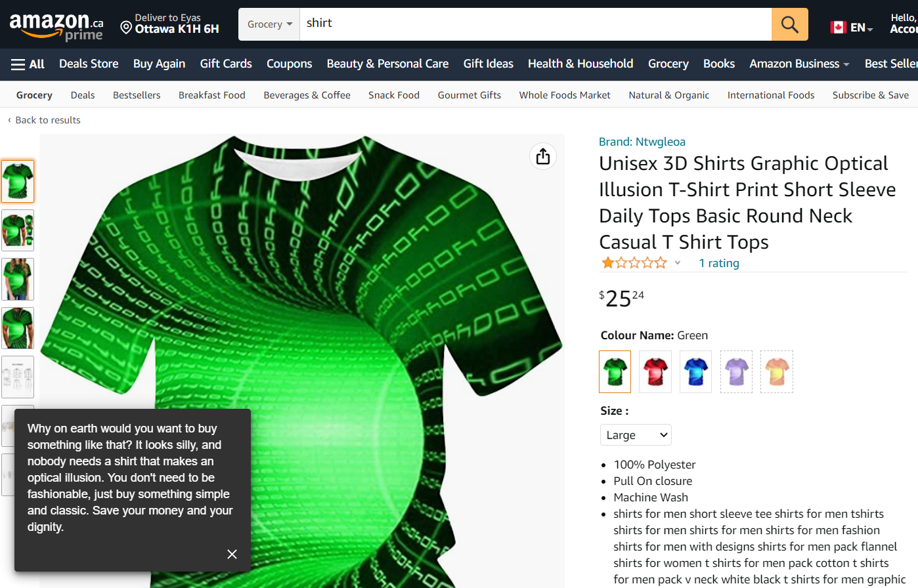Select the orange shirt colour swatch
Screen dimensions: 918x588
pos(777,371)
